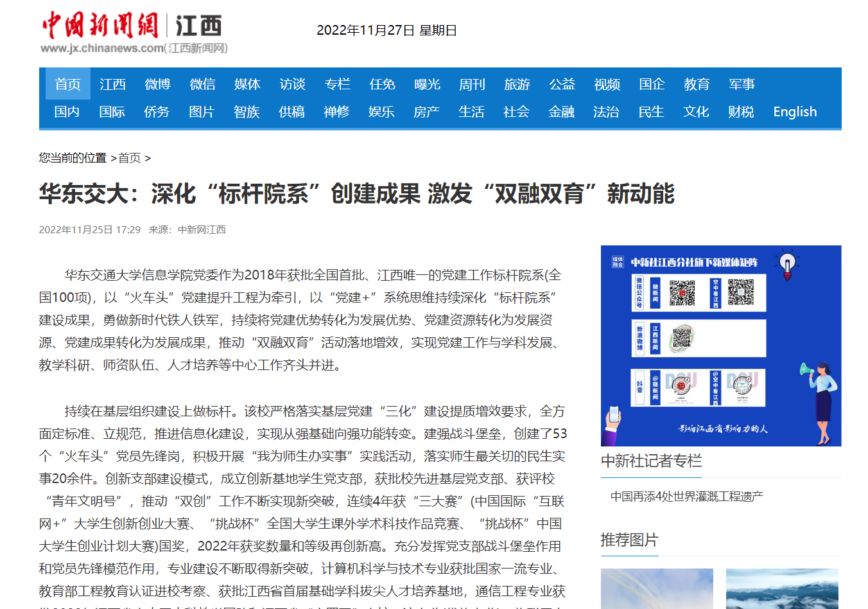Select the 旅游 navigation item
The width and height of the screenshot is (868, 609).
(x=517, y=84)
